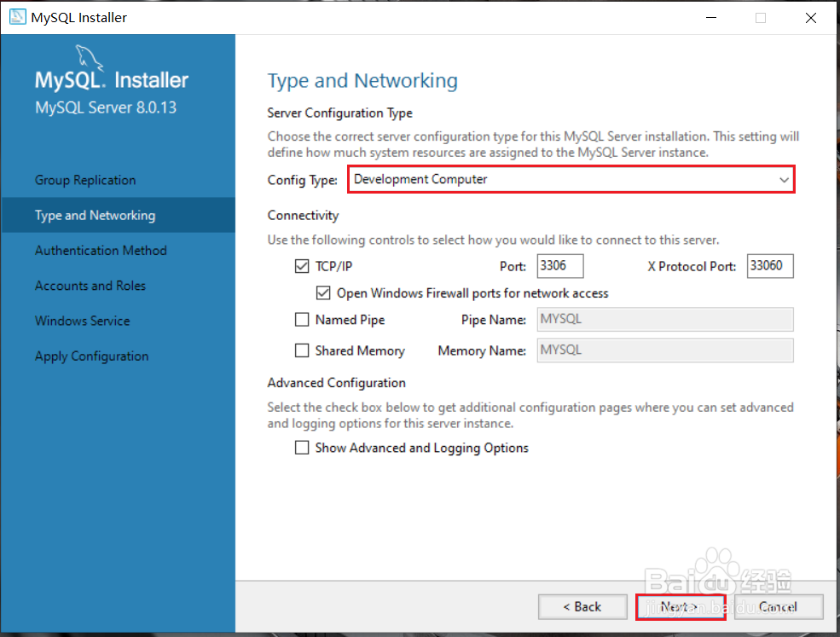Click the Pipe Name field
The height and width of the screenshot is (637, 840).
click(x=665, y=319)
